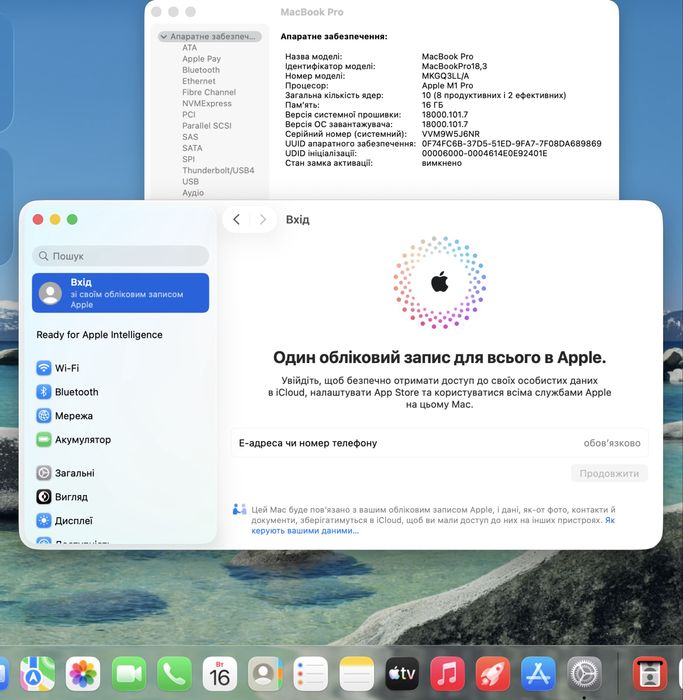Go forward with the right chevron button
This screenshot has height=700, width=683.
click(262, 219)
